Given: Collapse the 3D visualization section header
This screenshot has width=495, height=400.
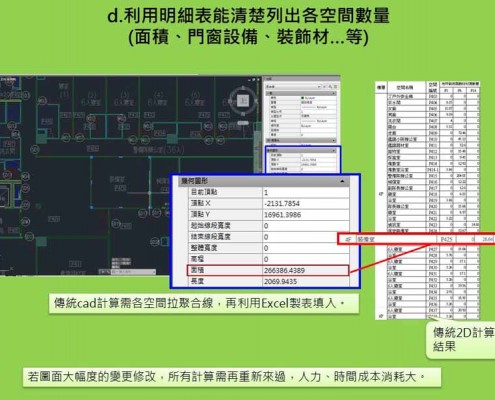Looking at the screenshot, I should click(x=301, y=141).
